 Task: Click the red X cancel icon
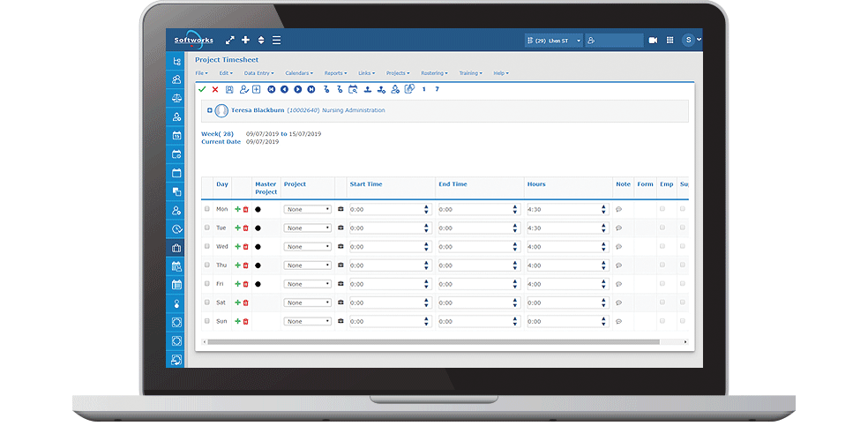tap(215, 89)
